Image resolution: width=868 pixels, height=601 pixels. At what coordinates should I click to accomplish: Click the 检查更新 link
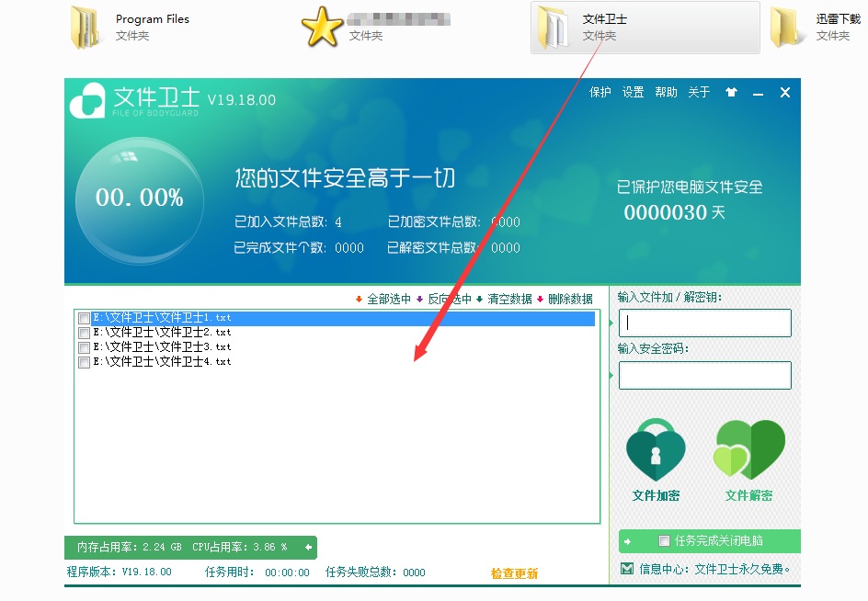click(514, 573)
